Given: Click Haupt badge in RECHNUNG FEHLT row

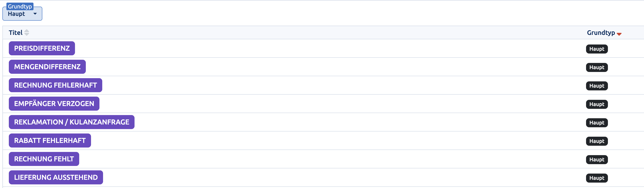Looking at the screenshot, I should click(597, 160).
